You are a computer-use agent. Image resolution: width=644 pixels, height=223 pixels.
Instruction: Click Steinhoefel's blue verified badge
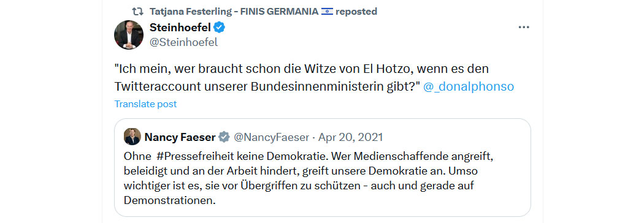tap(220, 28)
